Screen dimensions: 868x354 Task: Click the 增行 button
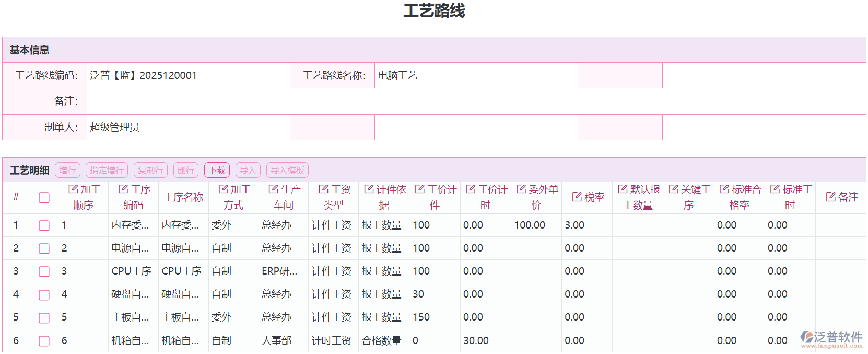click(67, 170)
